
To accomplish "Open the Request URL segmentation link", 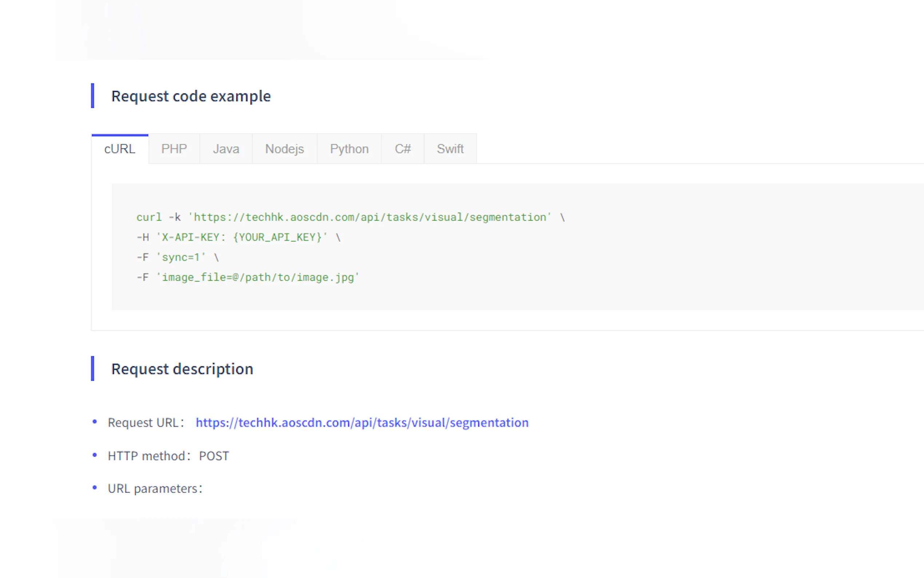I will pos(362,423).
